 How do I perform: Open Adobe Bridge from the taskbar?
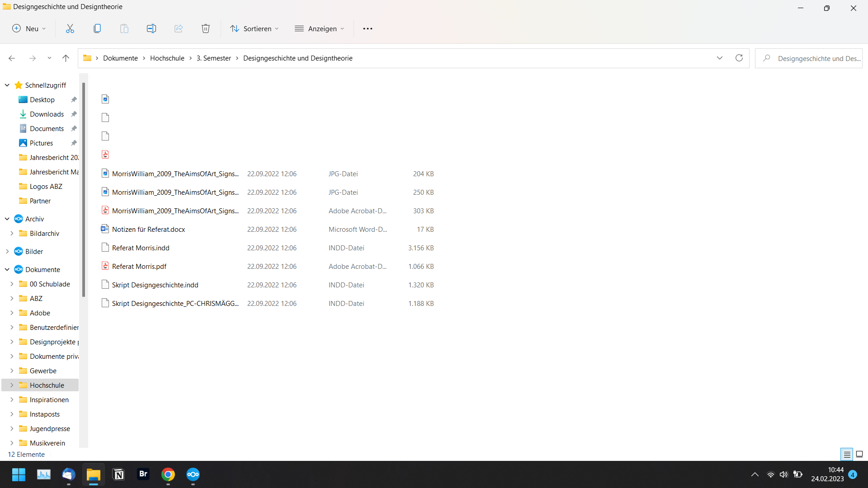coord(143,474)
